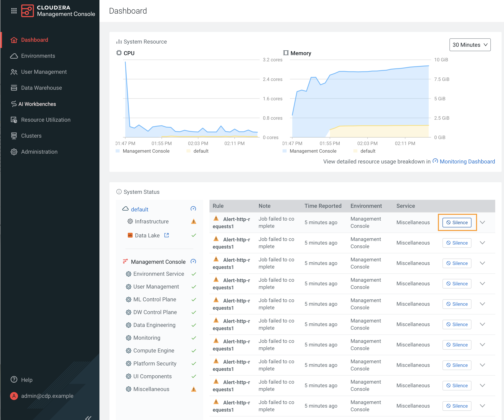This screenshot has width=504, height=420.
Task: Expand the first alert row chevron
Action: pos(482,222)
